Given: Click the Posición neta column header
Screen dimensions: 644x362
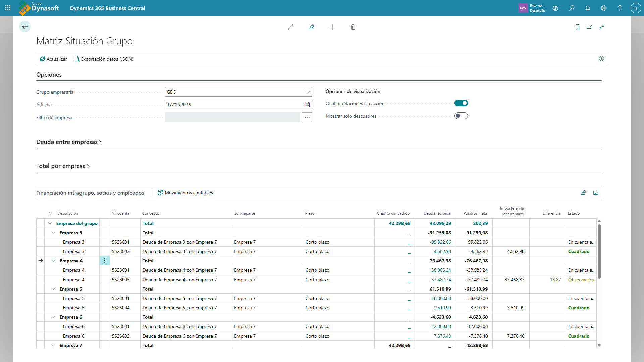Looking at the screenshot, I should coord(475,213).
